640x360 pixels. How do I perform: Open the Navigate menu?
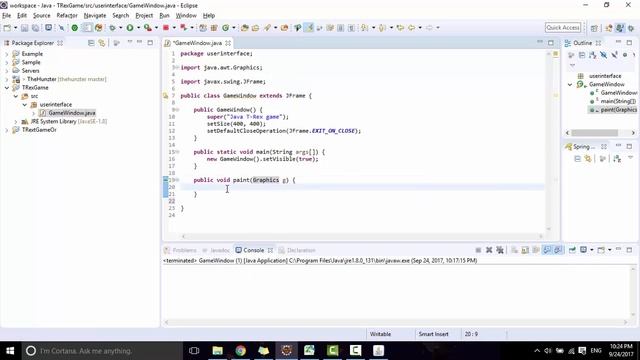pos(95,16)
